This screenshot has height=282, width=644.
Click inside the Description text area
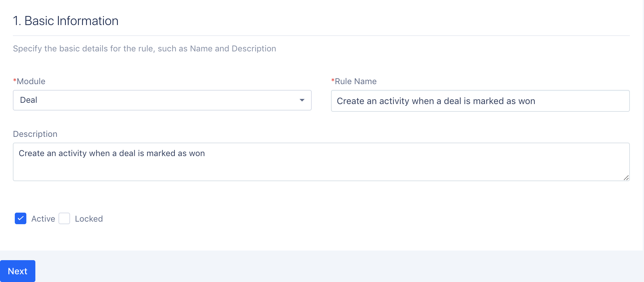coord(321,162)
